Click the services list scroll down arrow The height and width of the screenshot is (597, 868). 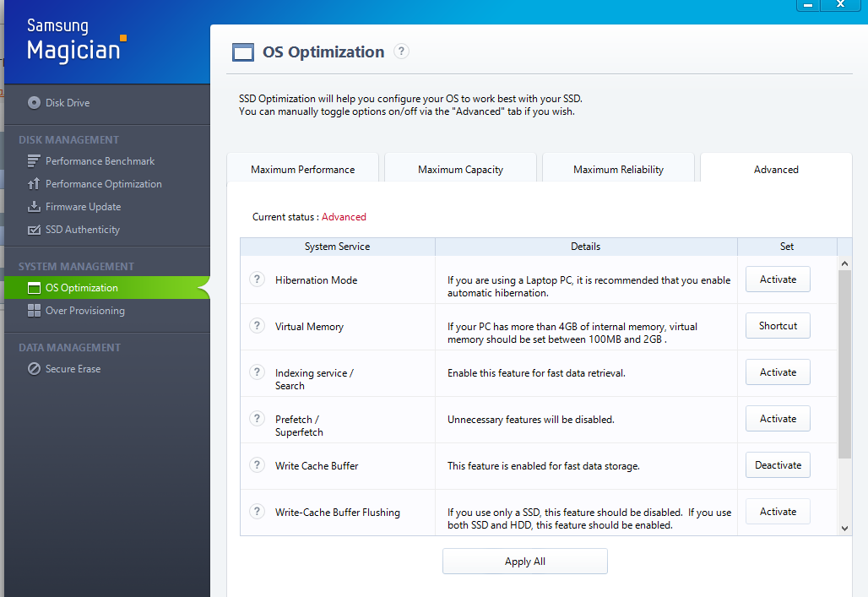point(844,529)
